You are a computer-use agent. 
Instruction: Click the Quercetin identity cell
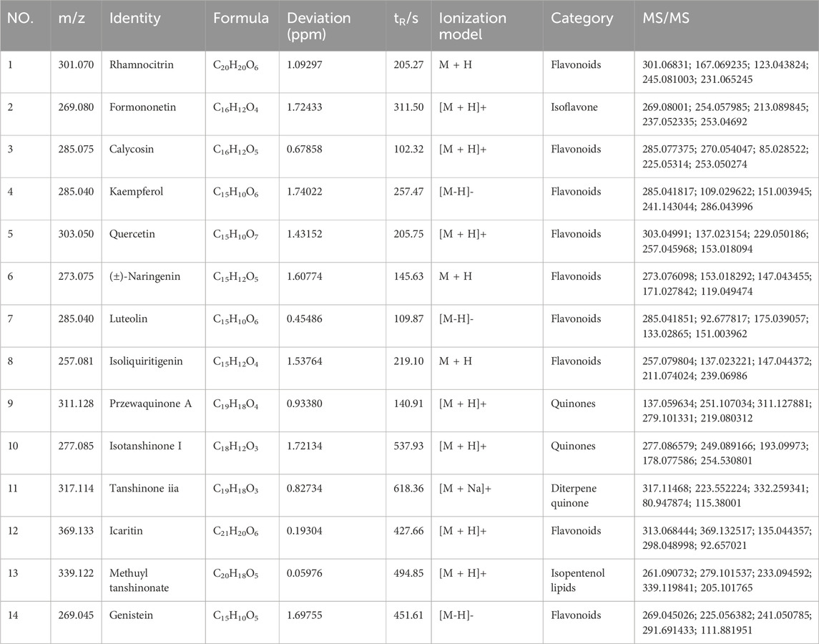point(132,234)
